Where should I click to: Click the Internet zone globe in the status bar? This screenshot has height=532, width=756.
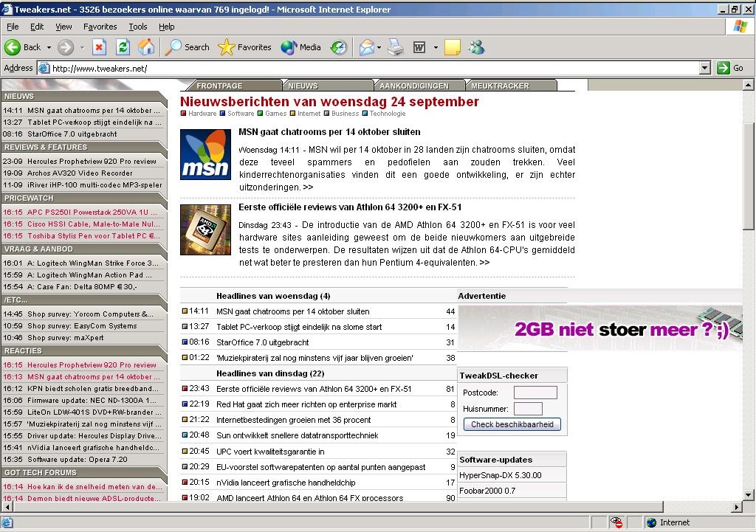tap(651, 522)
